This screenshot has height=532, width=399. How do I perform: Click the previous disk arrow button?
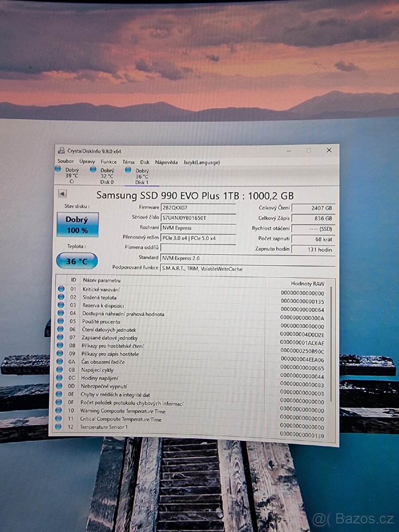[x=63, y=194]
